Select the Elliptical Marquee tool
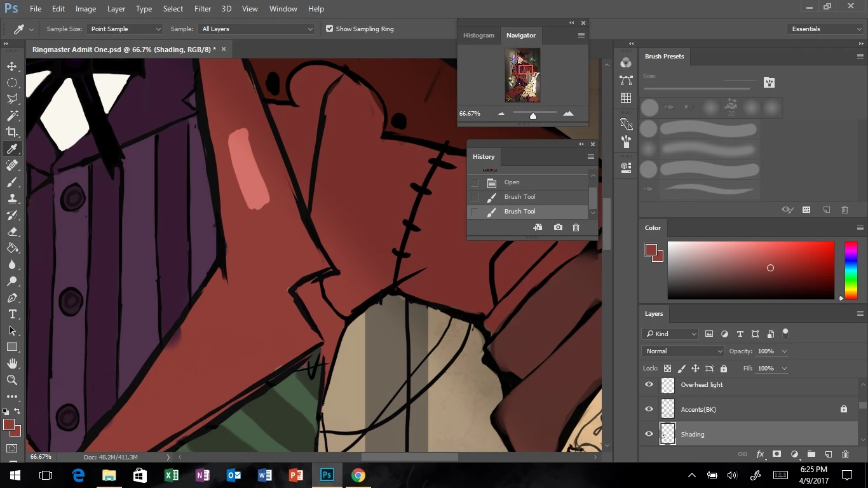Image resolution: width=868 pixels, height=488 pixels. coord(12,83)
